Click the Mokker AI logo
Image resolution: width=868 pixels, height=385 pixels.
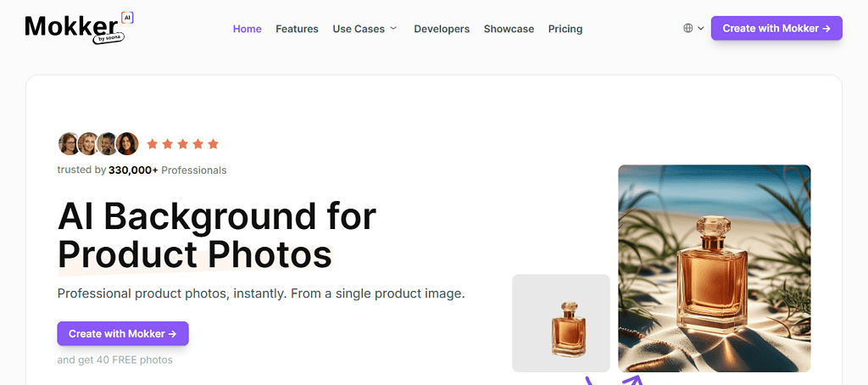point(79,28)
